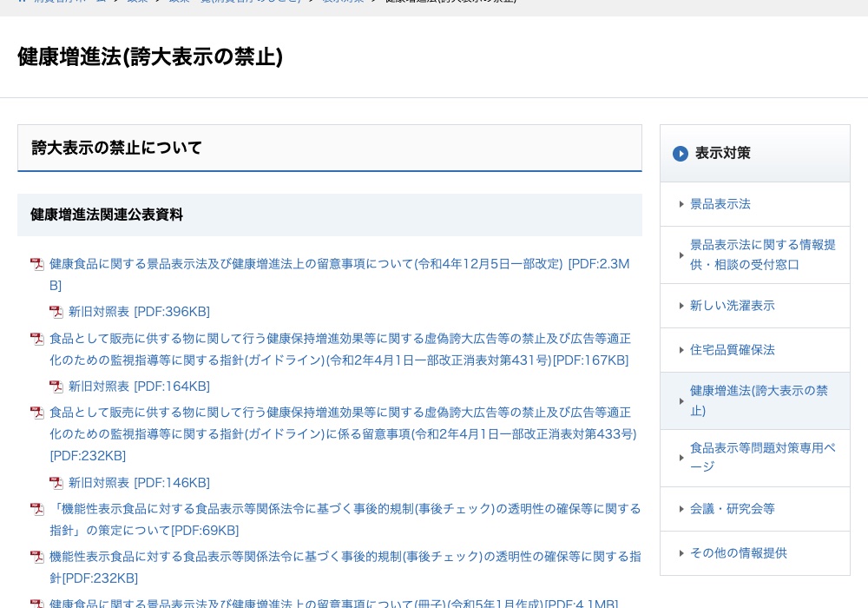Open 「機能性表示食品…指針」の策定について PDF 69KB

345,519
